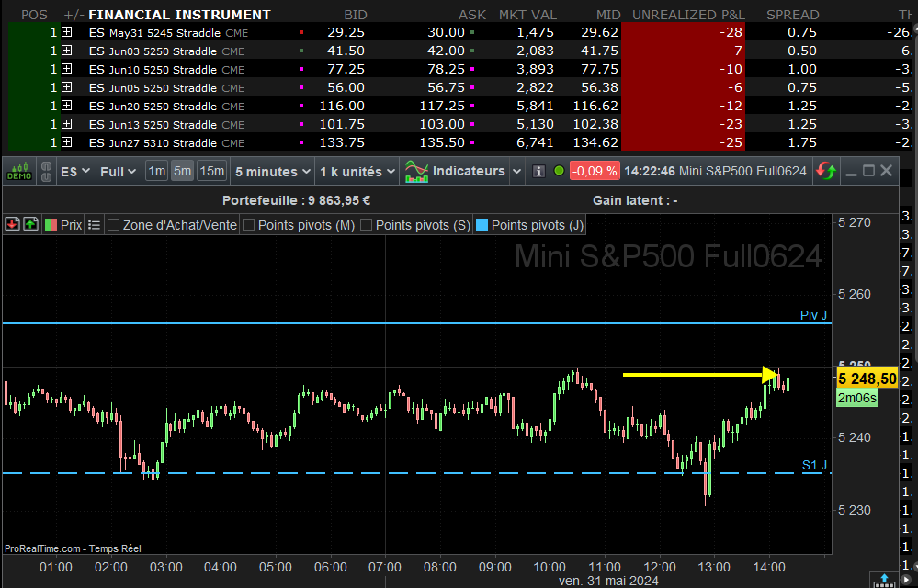Toggle Points pivots (M) checkbox
Image resolution: width=918 pixels, height=588 pixels.
[249, 224]
